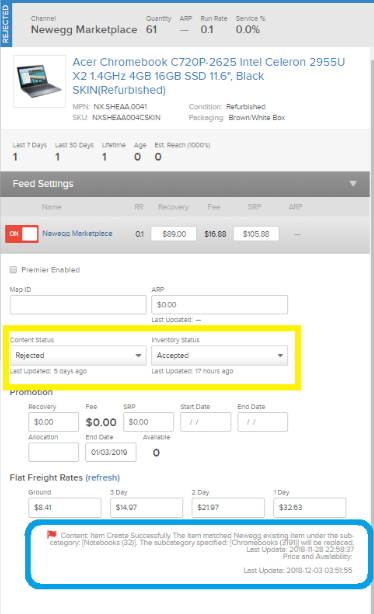The image size is (374, 614).
Task: Click the Packaging value Brown/White Box
Action: [257, 117]
